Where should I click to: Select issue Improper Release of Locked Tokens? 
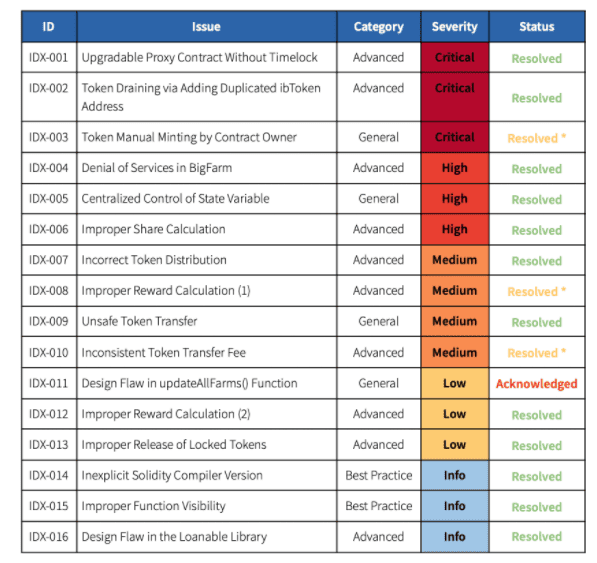point(174,445)
